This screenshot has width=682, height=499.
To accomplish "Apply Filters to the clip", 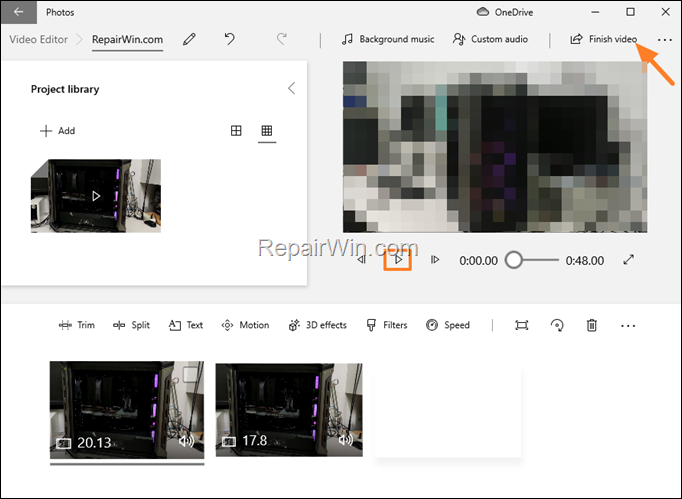I will click(x=387, y=325).
